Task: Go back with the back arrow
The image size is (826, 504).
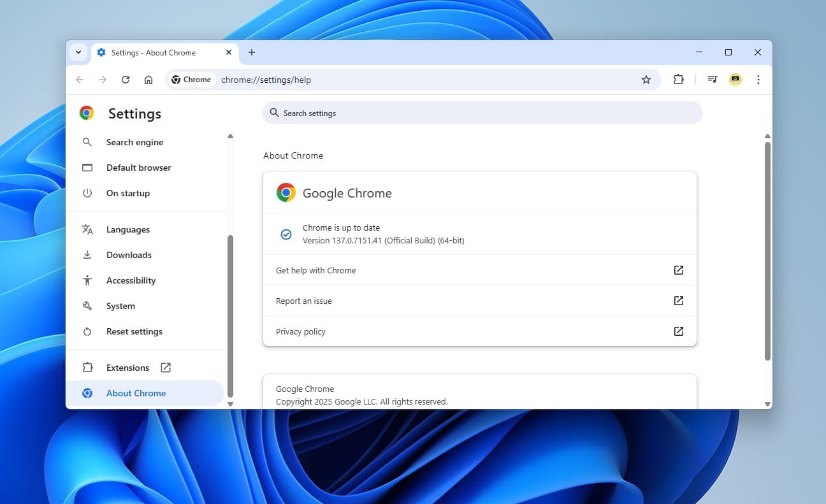Action: [80, 80]
